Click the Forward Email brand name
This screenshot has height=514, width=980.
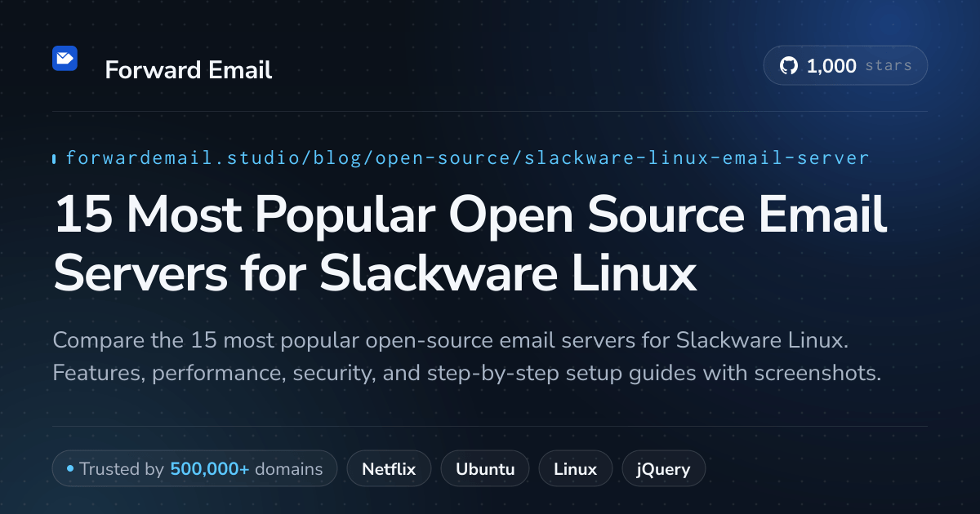point(188,70)
